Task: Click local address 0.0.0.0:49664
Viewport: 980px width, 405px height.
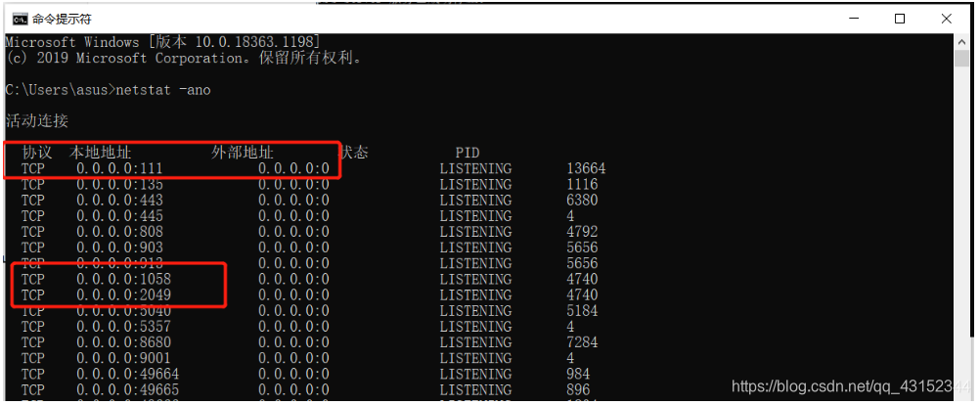Action: pos(128,374)
